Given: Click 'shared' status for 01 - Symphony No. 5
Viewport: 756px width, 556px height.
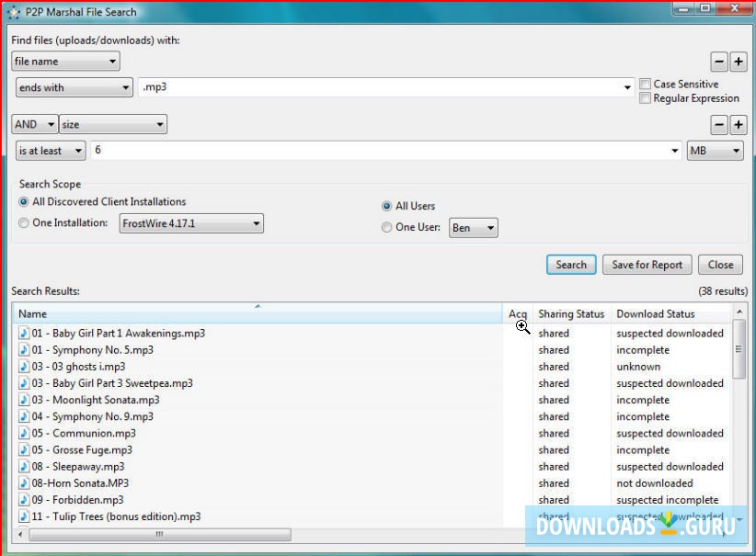Looking at the screenshot, I should pos(554,350).
